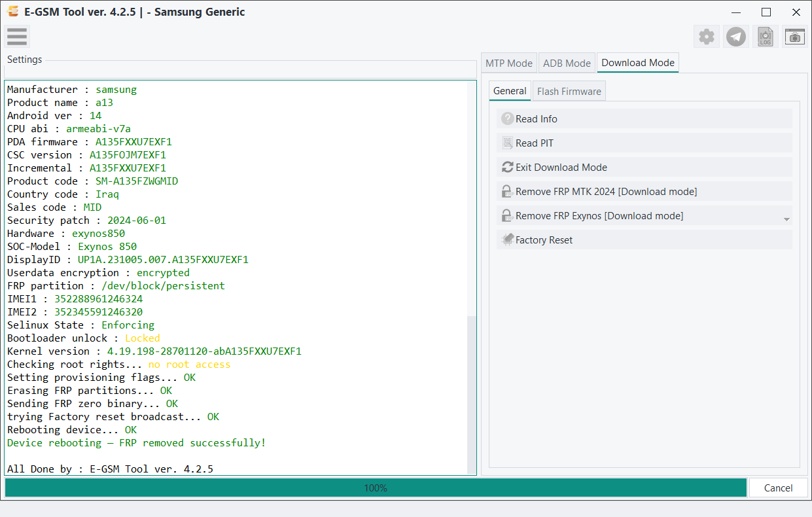Maximize the E-GSM Tool window

766,12
